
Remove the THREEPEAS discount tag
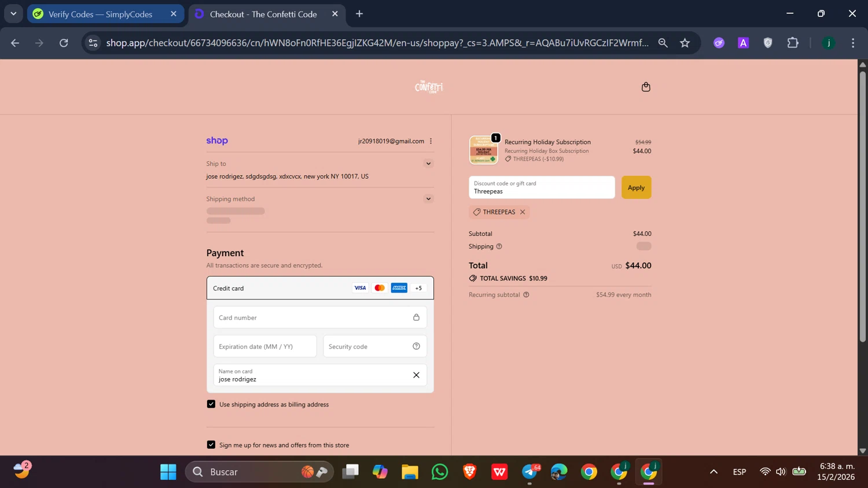coord(523,212)
